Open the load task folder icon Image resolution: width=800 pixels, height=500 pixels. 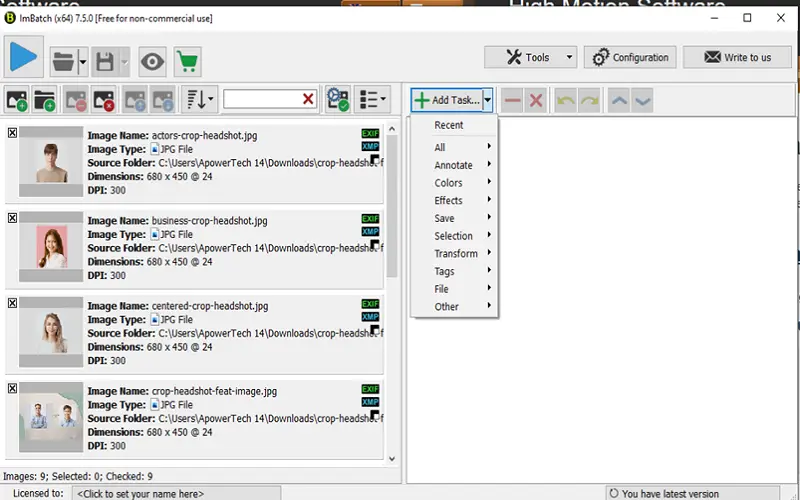coord(63,62)
